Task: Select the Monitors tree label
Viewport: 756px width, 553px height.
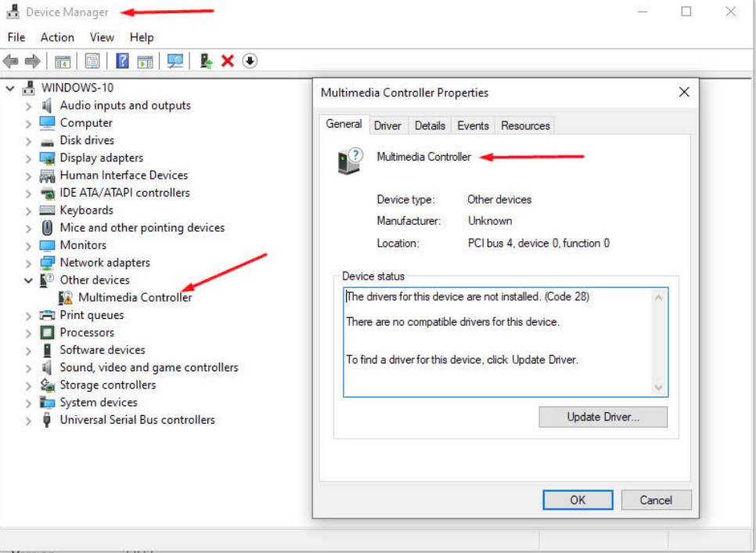Action: point(83,245)
